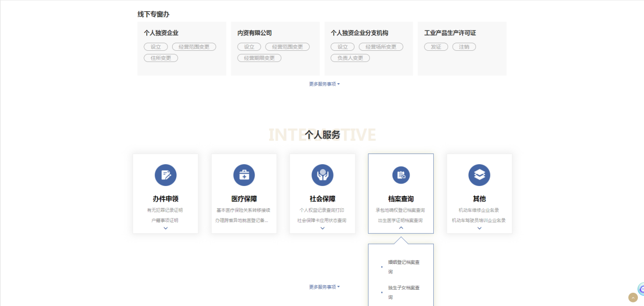This screenshot has width=644, height=306.
Task: Click 发证 under 工业产品生产许可证
Action: 436,47
